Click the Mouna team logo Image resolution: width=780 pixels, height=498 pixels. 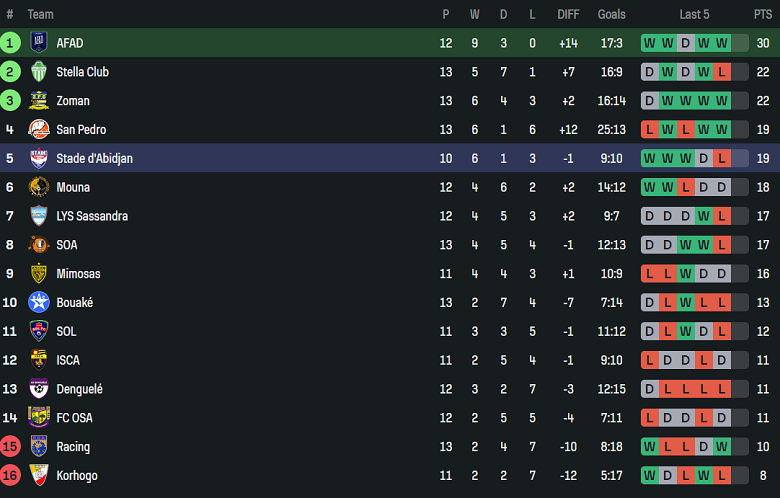(x=39, y=187)
